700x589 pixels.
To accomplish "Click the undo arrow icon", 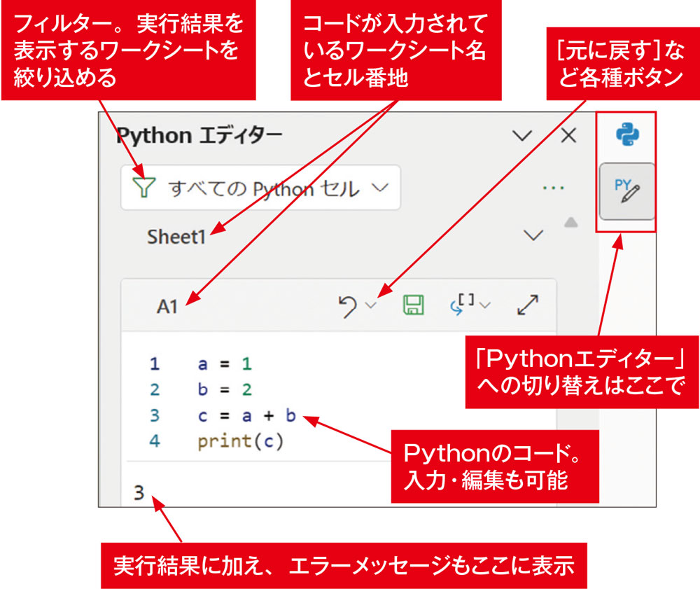I will point(346,305).
